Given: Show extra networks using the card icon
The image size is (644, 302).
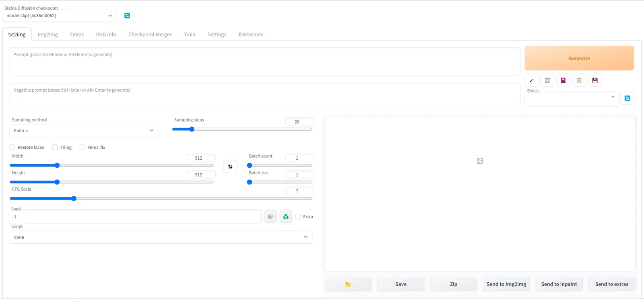Looking at the screenshot, I should (563, 80).
